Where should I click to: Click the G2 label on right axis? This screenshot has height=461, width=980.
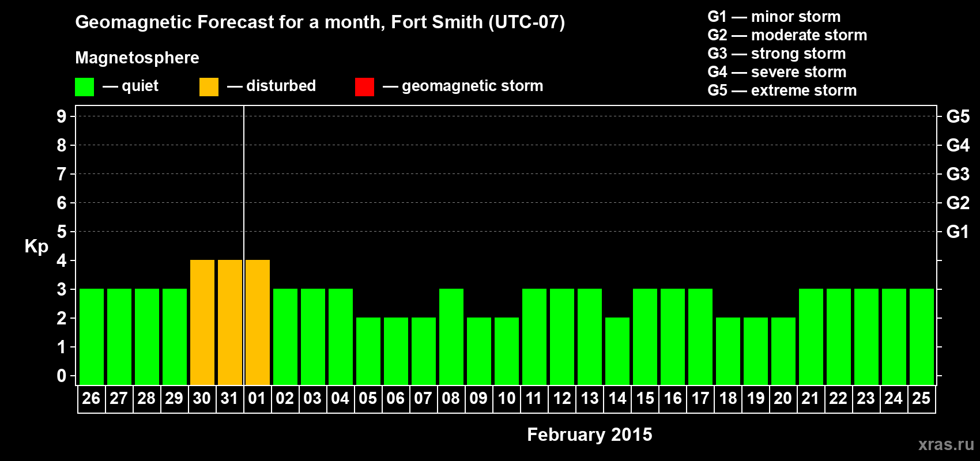958,203
